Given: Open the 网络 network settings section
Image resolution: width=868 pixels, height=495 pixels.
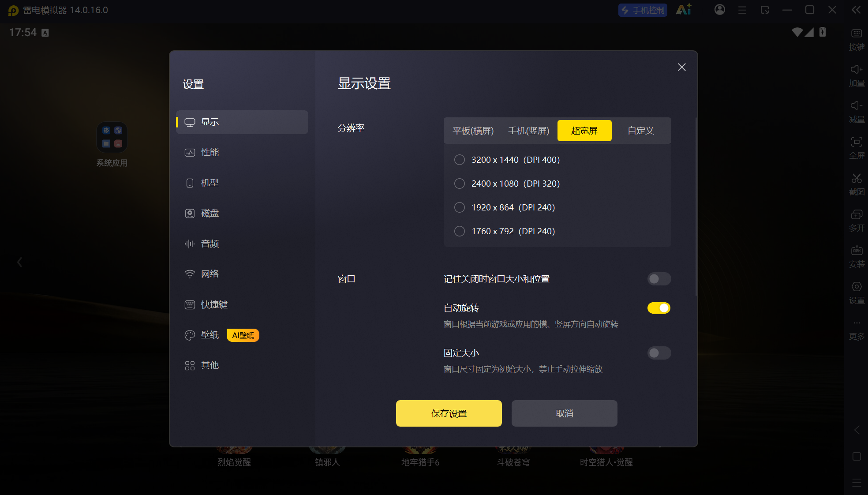Looking at the screenshot, I should coord(242,274).
